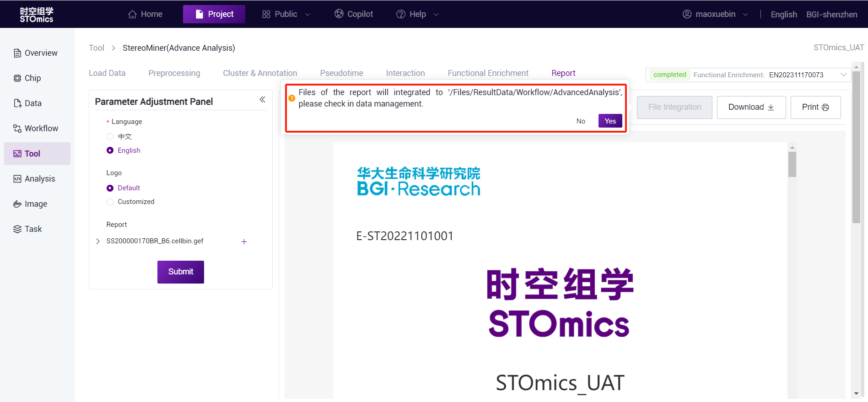Click the BGI Research logo in report
Screen dimensions: 868x402
[x=419, y=182]
